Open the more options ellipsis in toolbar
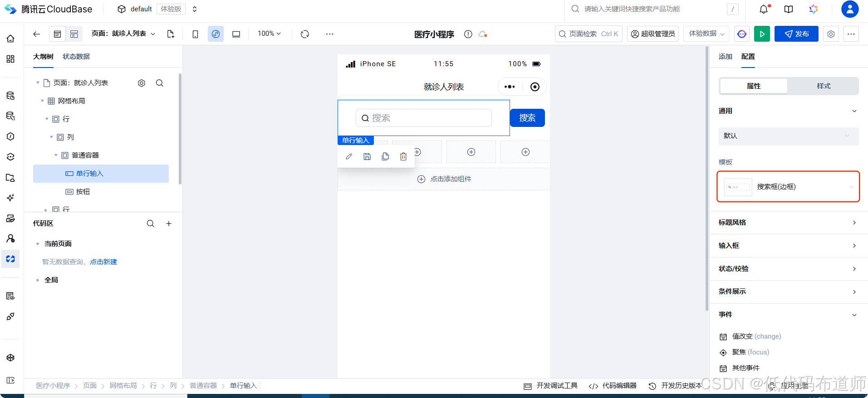The height and width of the screenshot is (398, 868). pos(330,34)
